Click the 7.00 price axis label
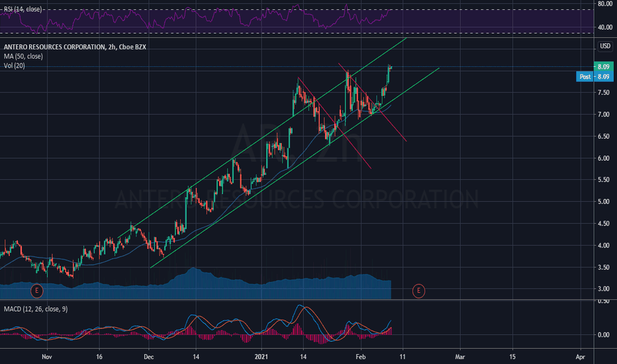The height and width of the screenshot is (364, 617). (603, 114)
